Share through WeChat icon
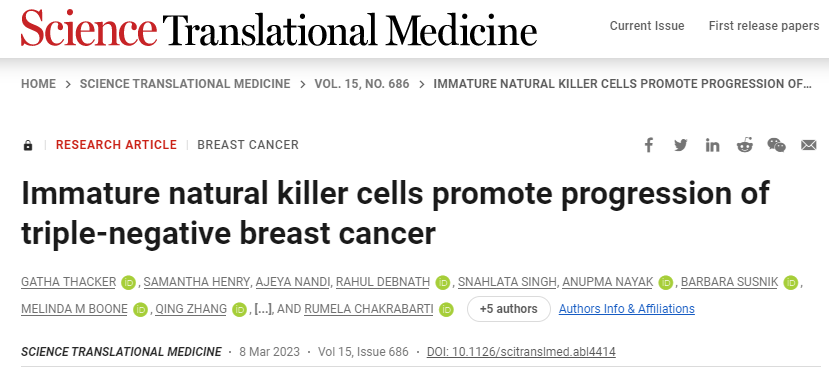The image size is (829, 371). coord(776,145)
